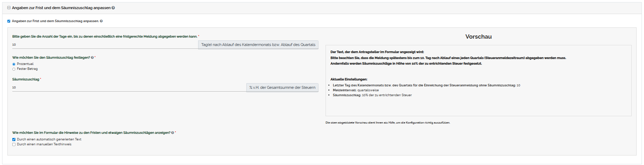
Task: Enable Durch einen manuellen Texthinweis checkbox
Action: point(14,144)
